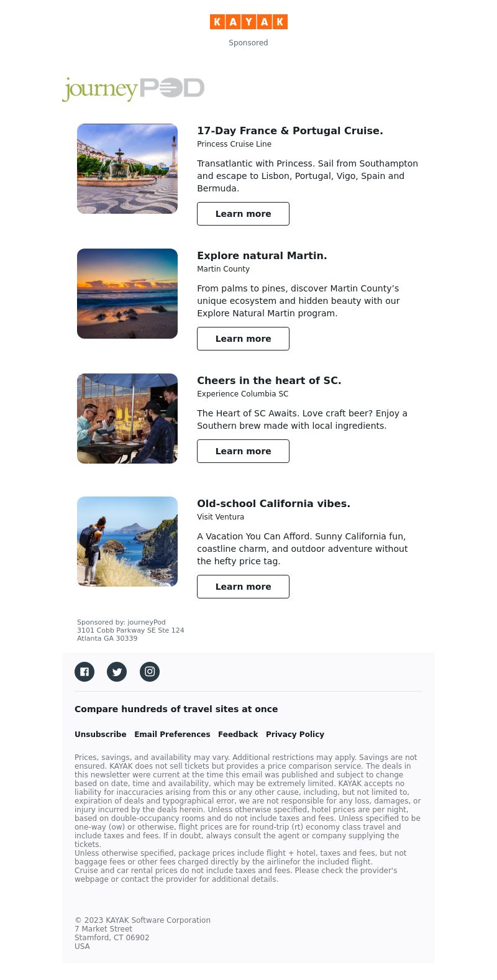Click Learn more for California vibes
This screenshot has height=980, width=497.
tap(243, 587)
